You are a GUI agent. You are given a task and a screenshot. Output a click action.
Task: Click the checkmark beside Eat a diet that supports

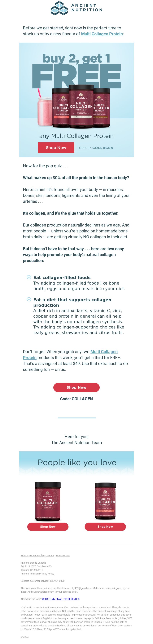(x=29, y=299)
